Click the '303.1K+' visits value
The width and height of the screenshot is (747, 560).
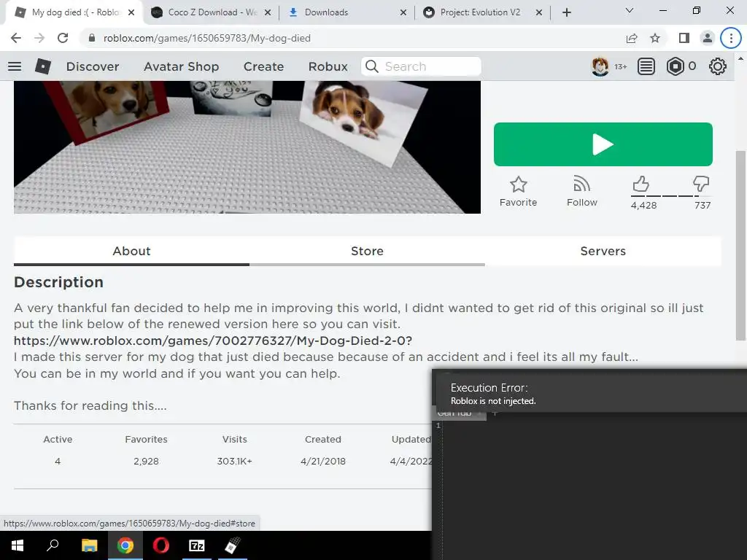point(234,462)
